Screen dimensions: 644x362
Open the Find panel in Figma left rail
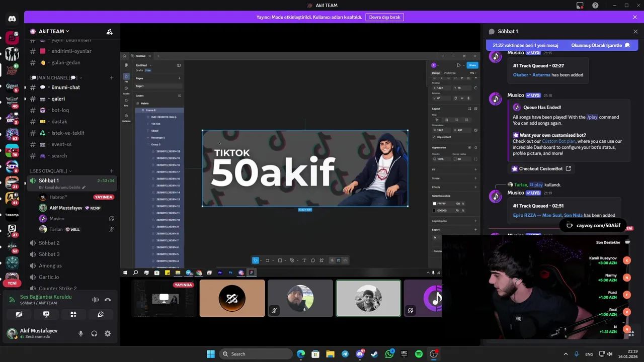coord(126,102)
